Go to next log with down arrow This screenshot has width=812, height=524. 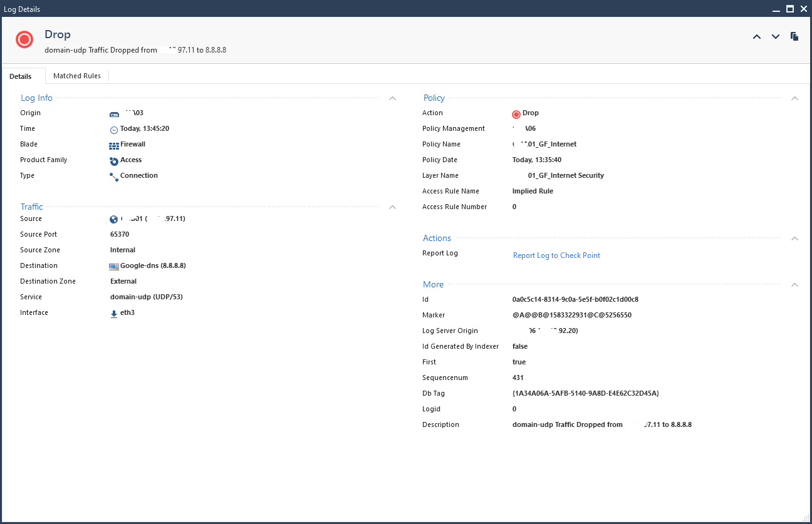point(776,37)
